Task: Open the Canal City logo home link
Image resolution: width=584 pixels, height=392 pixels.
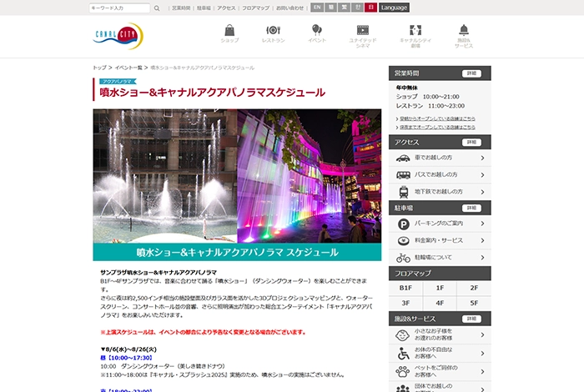Action: click(118, 36)
